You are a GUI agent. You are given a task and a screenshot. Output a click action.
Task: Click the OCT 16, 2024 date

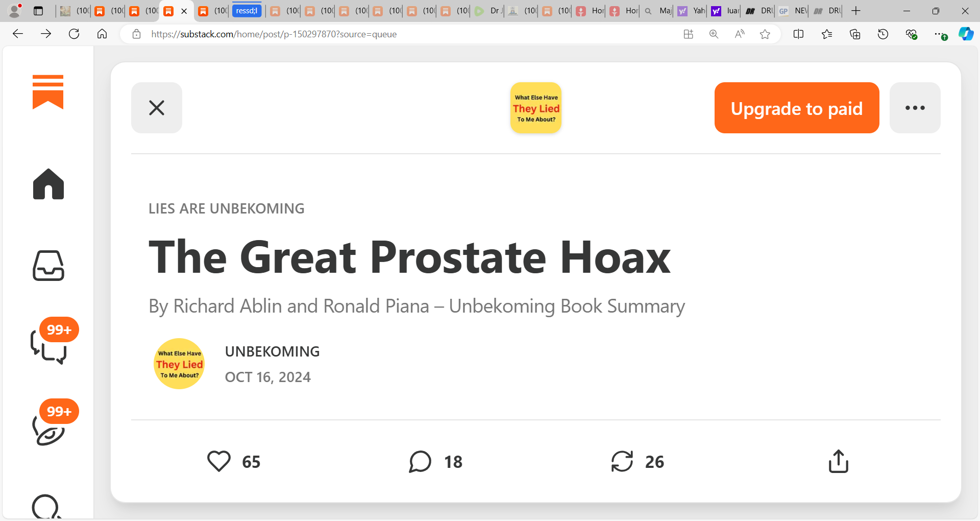[x=268, y=377]
